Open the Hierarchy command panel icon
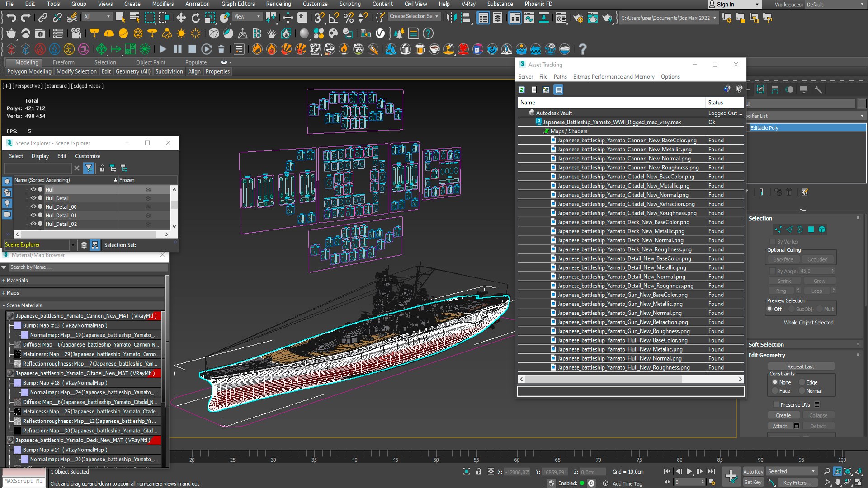This screenshot has height=488, width=868. click(775, 89)
